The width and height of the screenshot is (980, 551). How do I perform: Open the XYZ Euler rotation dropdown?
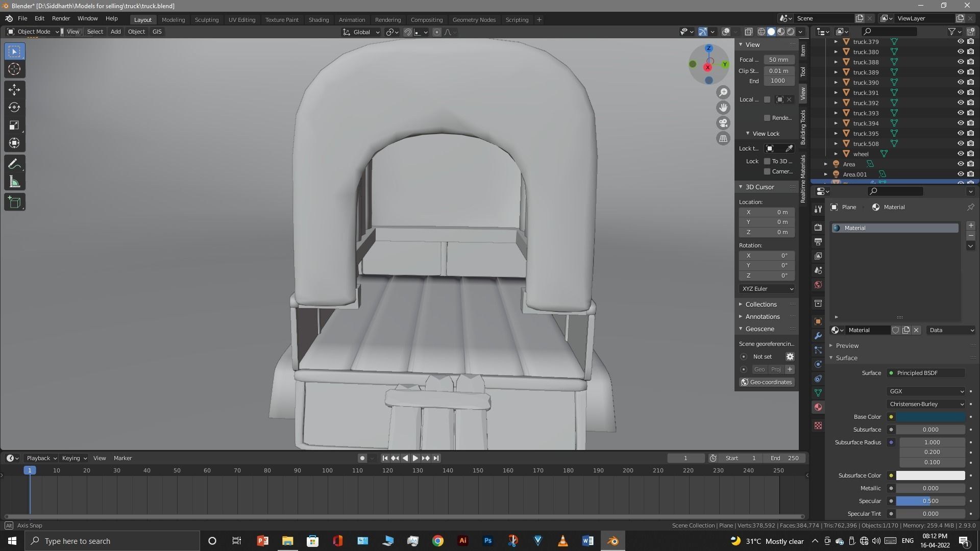click(x=767, y=289)
